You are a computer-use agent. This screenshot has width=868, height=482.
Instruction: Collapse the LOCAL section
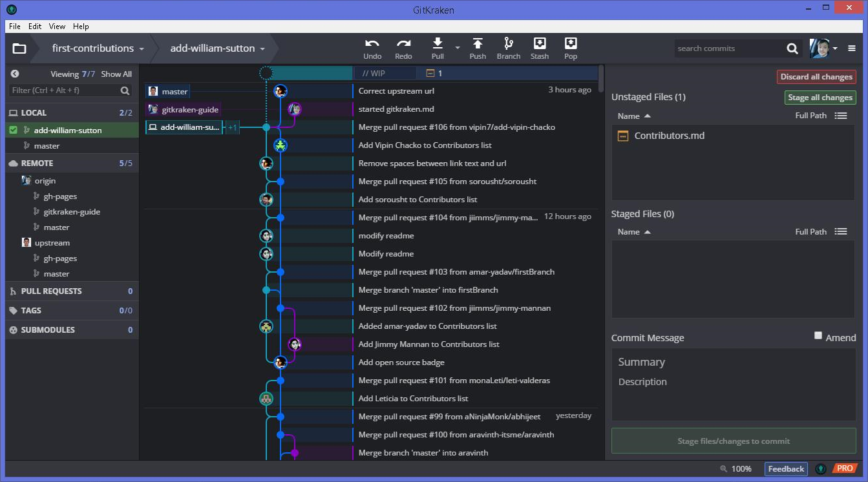(x=72, y=112)
